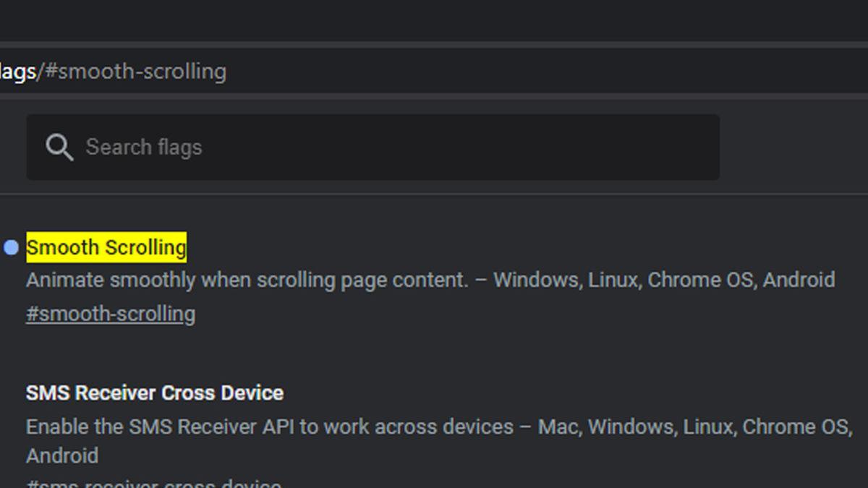Open the #sms-receiver-cross-device anchor link
868x488 pixels.
154,483
